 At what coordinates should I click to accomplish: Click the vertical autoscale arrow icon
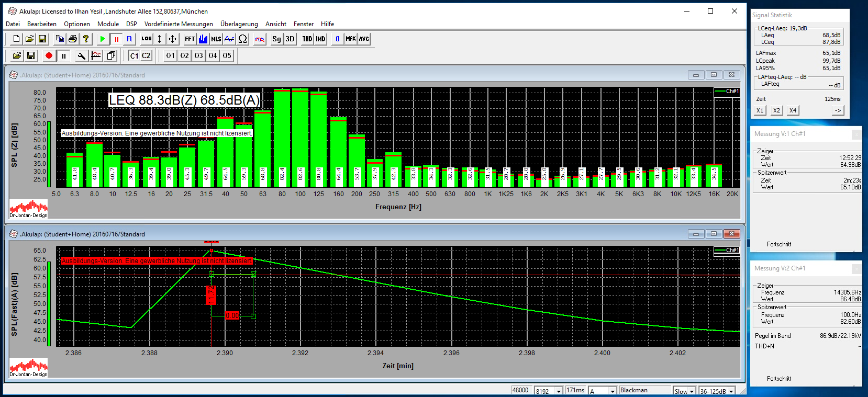[159, 39]
